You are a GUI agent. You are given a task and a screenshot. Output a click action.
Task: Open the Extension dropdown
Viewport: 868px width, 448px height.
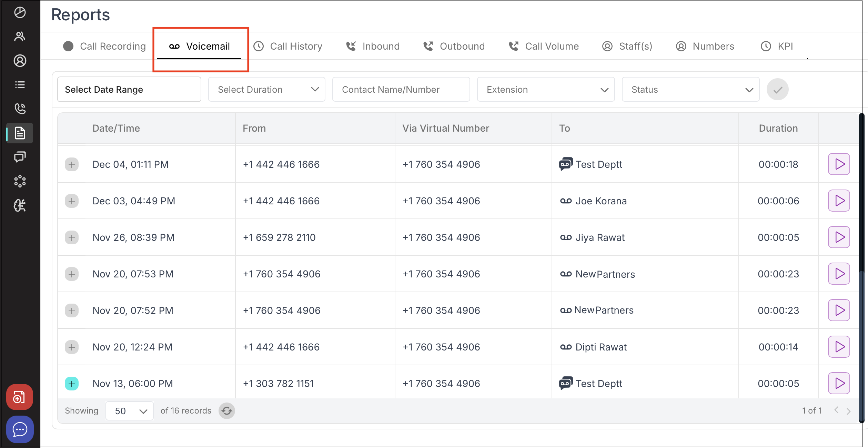[x=546, y=90]
